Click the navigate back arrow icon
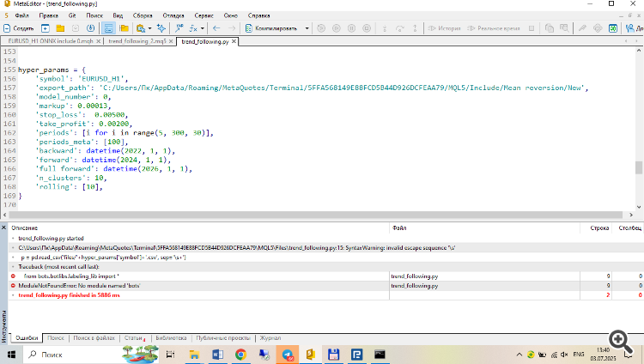This screenshot has width=644, height=364. point(216,28)
